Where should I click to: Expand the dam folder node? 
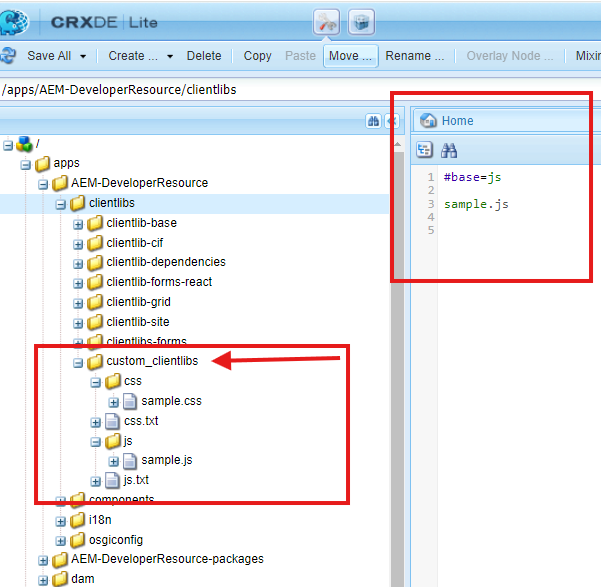point(43,579)
